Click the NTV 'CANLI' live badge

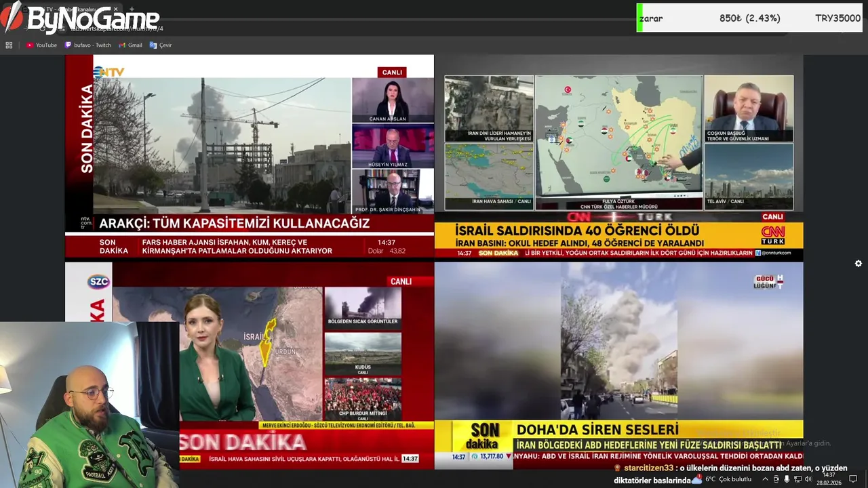(392, 73)
